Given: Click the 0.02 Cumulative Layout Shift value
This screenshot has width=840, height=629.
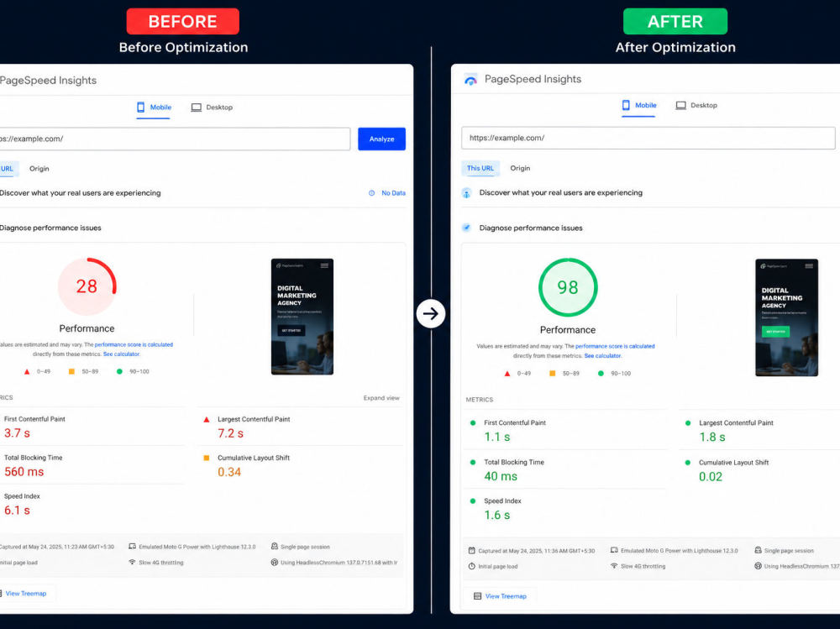Looking at the screenshot, I should pyautogui.click(x=711, y=477).
